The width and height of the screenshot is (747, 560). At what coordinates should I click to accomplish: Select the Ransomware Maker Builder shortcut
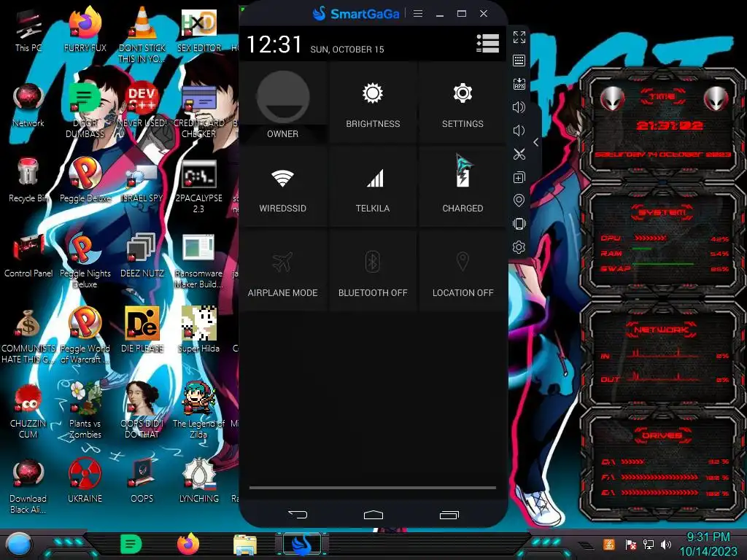point(199,261)
